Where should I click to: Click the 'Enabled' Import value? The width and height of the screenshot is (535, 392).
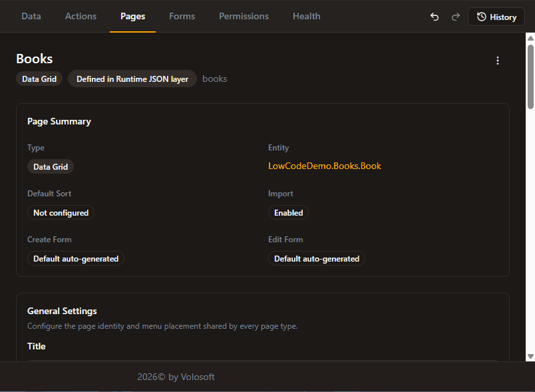[288, 213]
